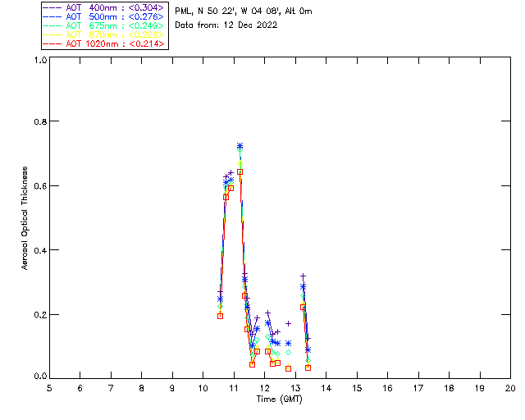Click the 5 hour x-axis label
Image resolution: width=525 pixels, height=420 pixels.
coord(49,388)
